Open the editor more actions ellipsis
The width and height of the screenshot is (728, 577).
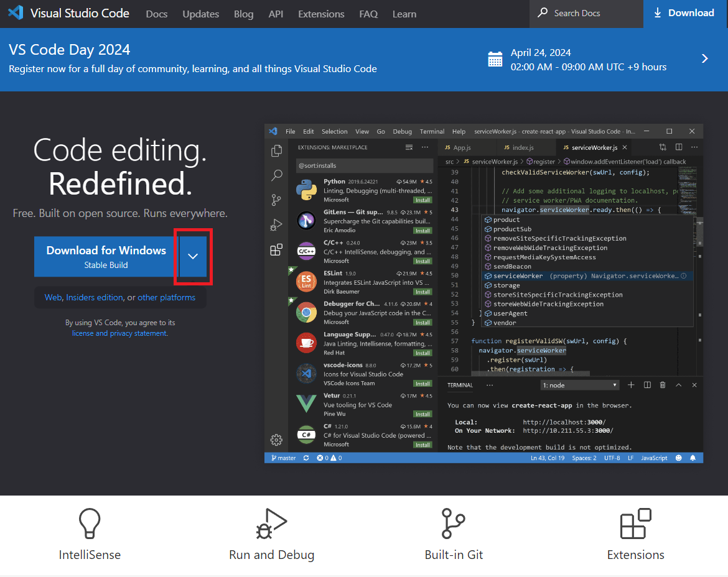pyautogui.click(x=694, y=147)
